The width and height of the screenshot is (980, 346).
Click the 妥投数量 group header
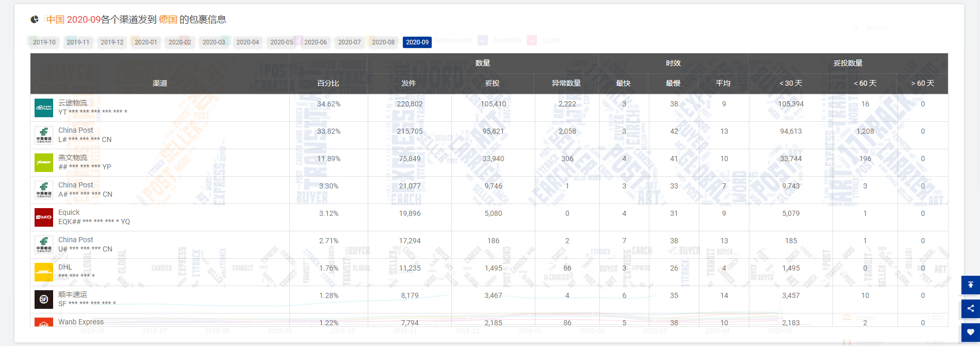pos(848,63)
